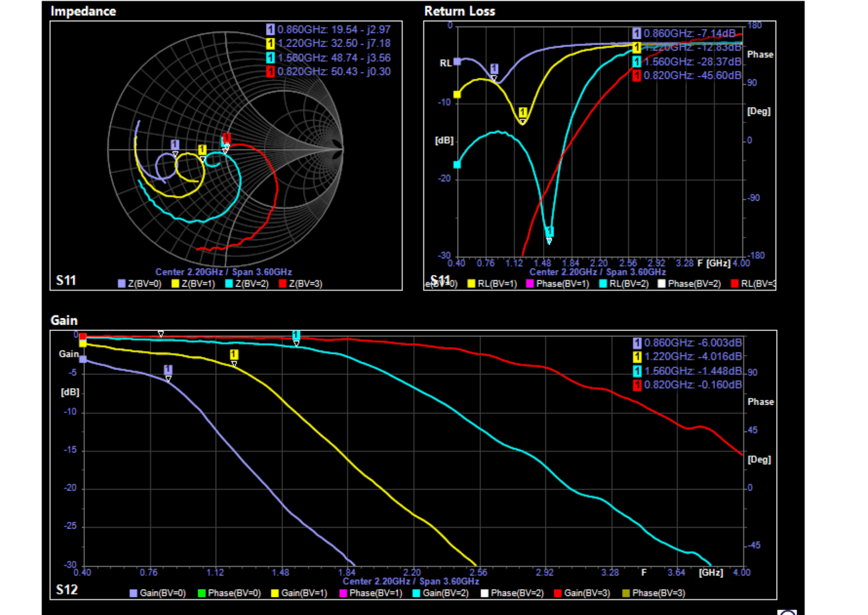Click Smith chart readout 0.860GHz: 19.54 - j2.97
The width and height of the screenshot is (868, 615).
click(333, 30)
